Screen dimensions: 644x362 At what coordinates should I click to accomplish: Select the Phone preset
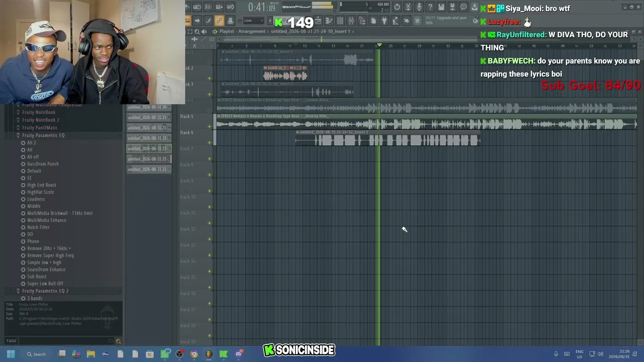pyautogui.click(x=33, y=241)
